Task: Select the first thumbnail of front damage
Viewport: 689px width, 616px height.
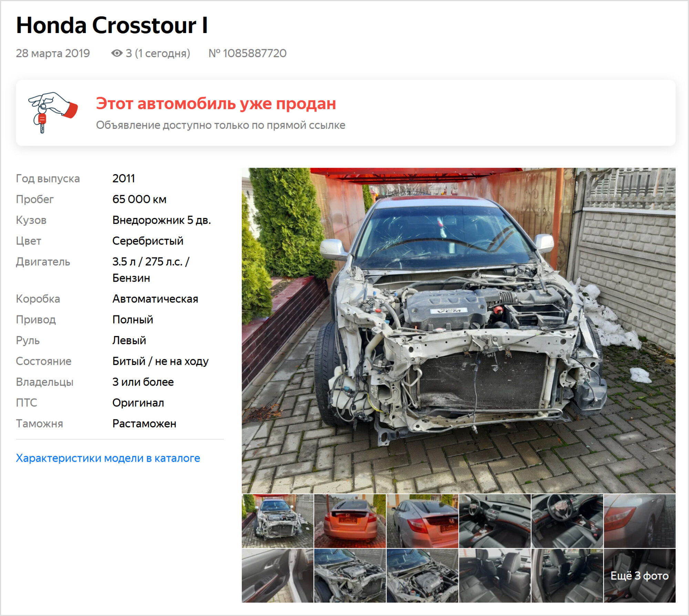Action: click(x=278, y=521)
